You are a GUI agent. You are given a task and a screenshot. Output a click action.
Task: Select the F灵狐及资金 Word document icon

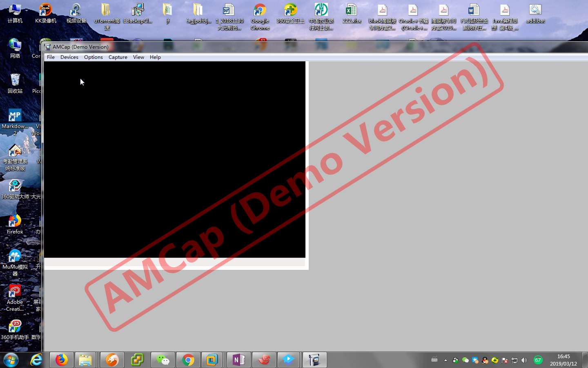[474, 17]
